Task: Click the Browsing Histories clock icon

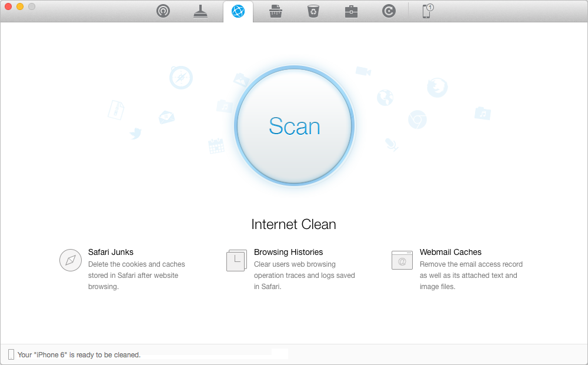Action: (236, 260)
